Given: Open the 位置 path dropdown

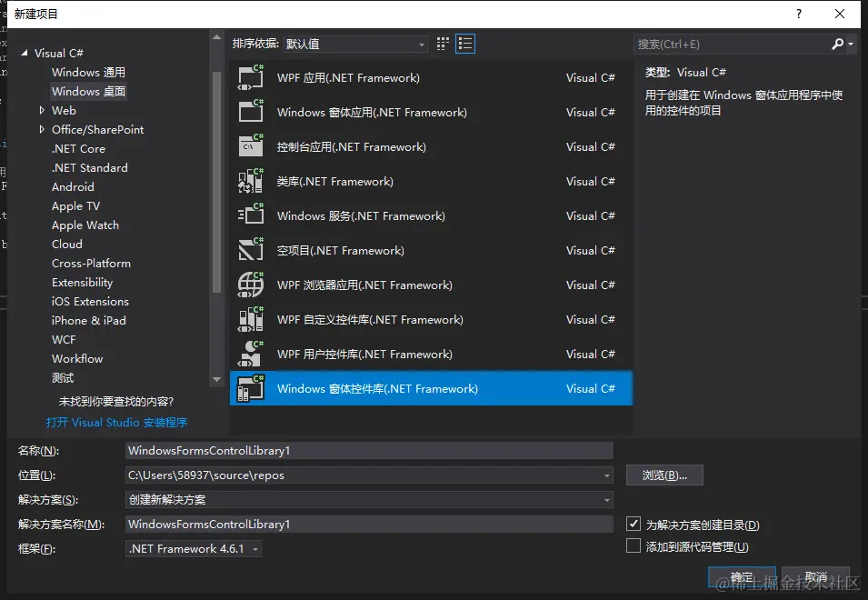Looking at the screenshot, I should point(607,475).
